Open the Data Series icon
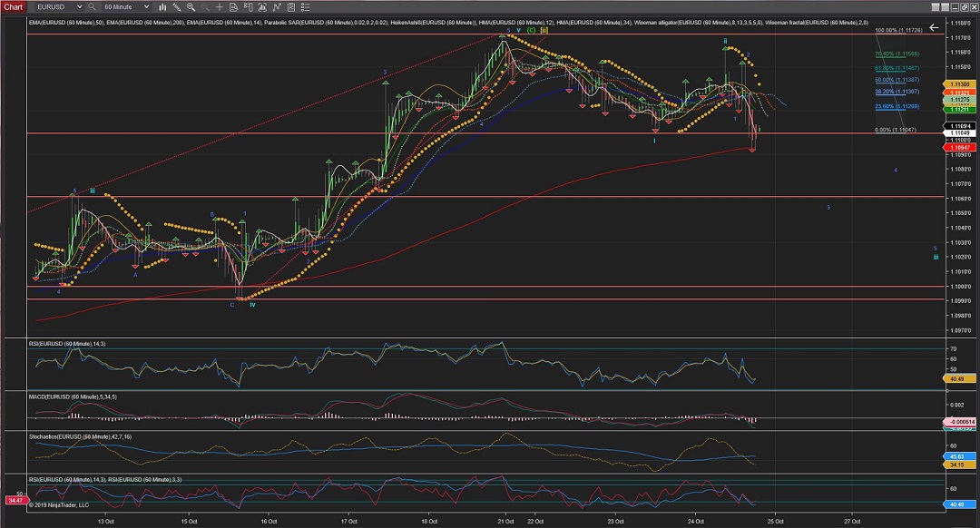This screenshot has height=528, width=980. coord(262,7)
